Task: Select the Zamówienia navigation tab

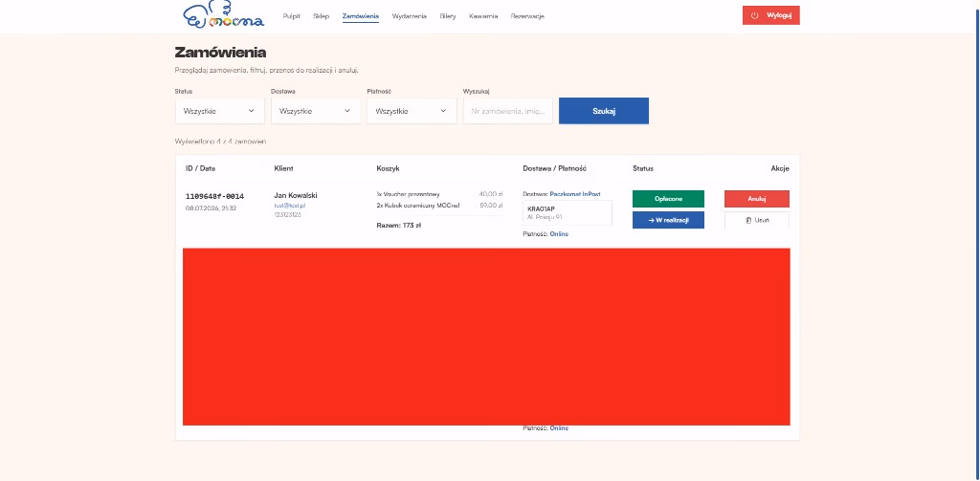Action: click(361, 16)
